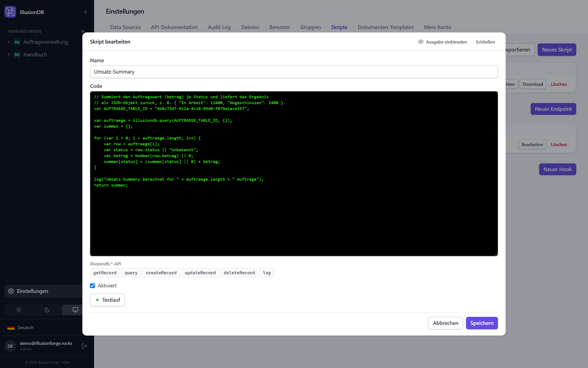
Task: Switch to light theme sun icon
Action: point(19,310)
